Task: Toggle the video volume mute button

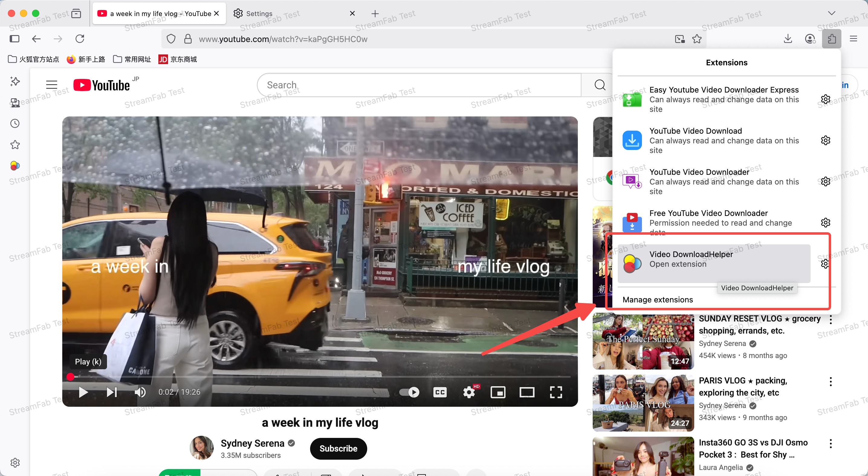Action: tap(140, 392)
